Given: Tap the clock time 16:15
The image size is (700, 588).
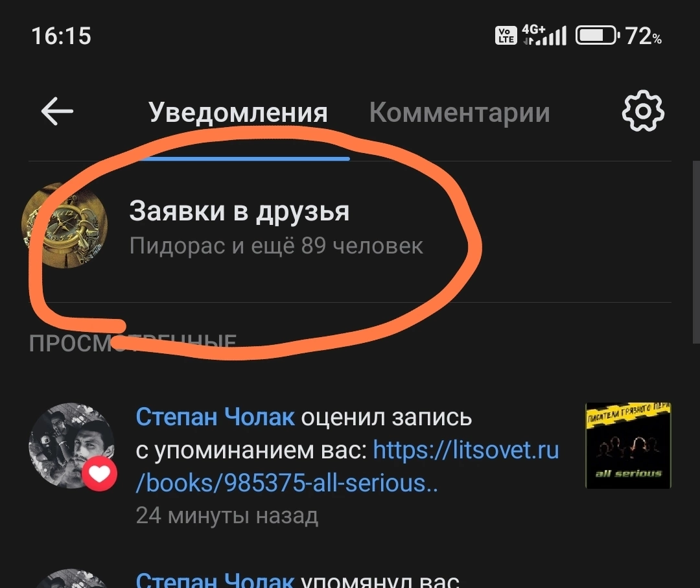Looking at the screenshot, I should 61,36.
